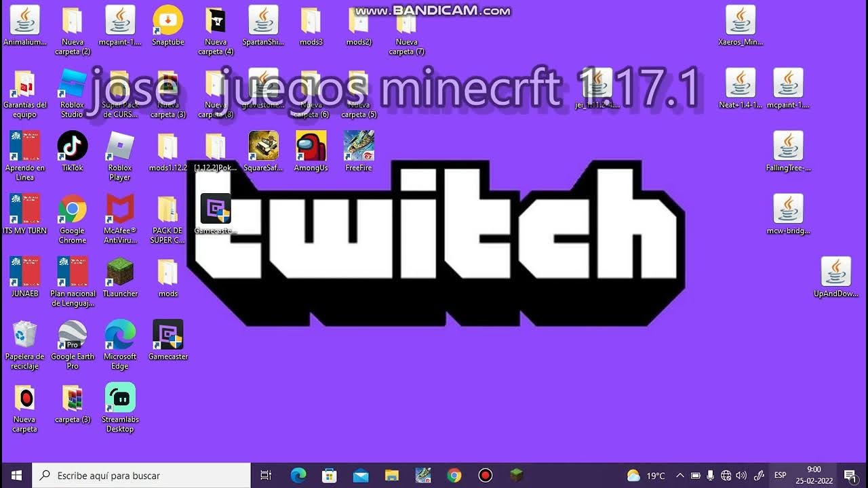Open Gamecaster icon beside Microsoft Edge

[167, 335]
